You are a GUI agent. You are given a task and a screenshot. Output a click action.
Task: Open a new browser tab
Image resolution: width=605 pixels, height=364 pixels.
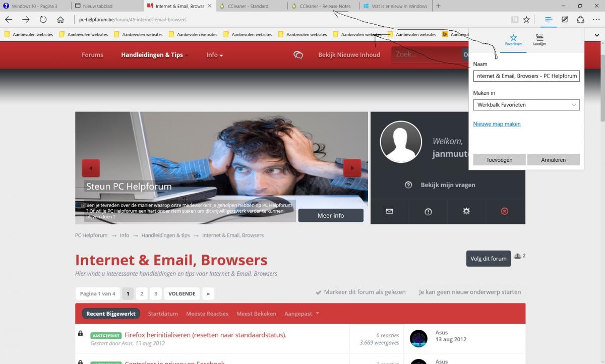[438, 6]
